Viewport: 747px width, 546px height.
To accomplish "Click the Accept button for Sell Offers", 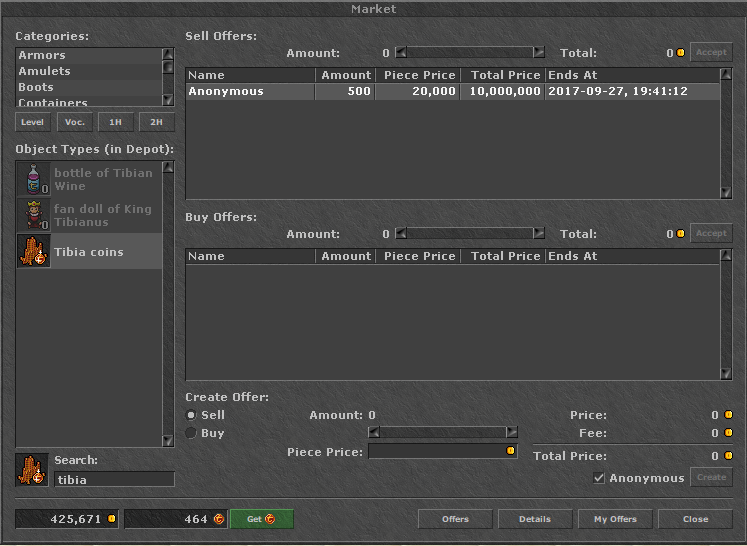I will 711,52.
